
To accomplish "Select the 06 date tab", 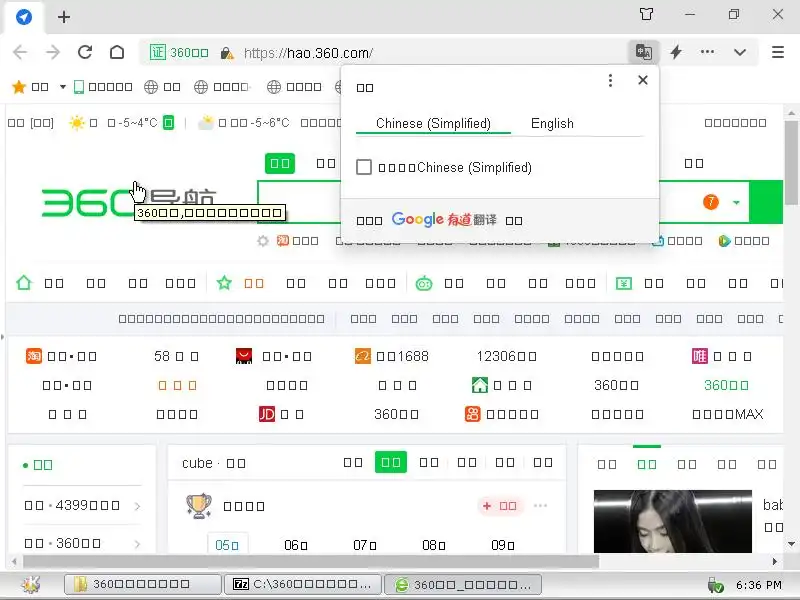I will coord(296,545).
